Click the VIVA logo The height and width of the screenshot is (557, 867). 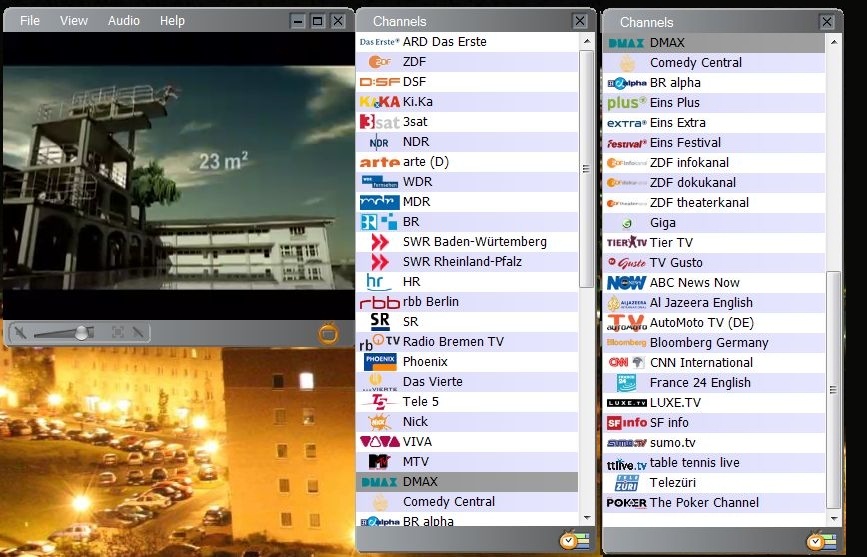pyautogui.click(x=379, y=441)
